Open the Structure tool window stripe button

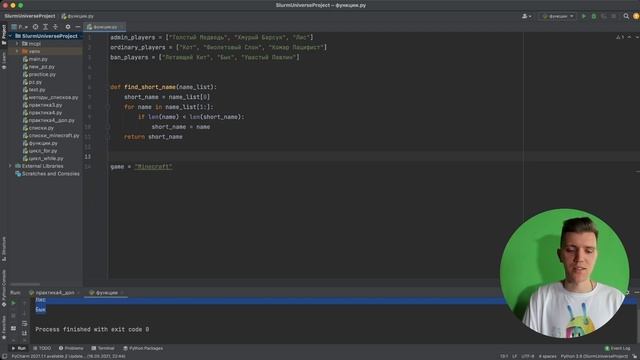point(4,249)
